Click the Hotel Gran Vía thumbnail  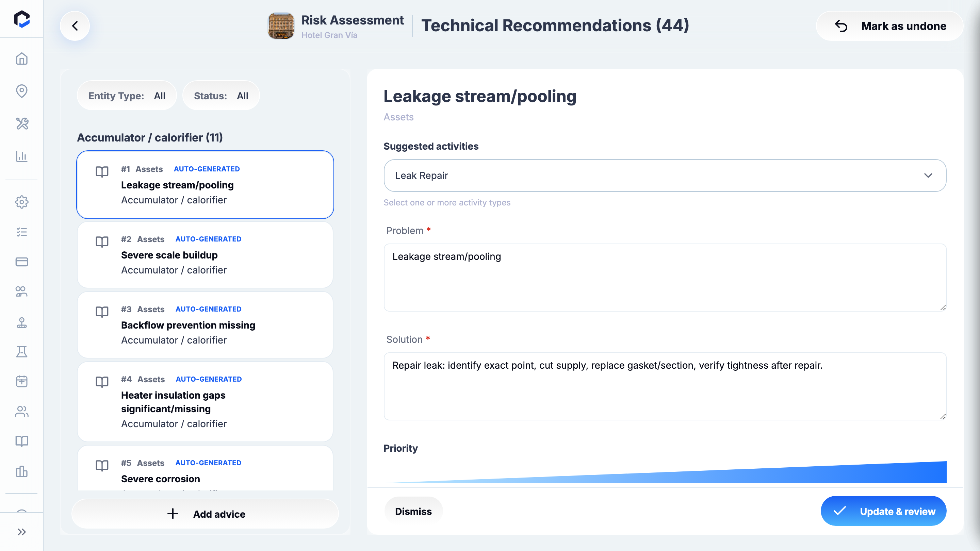click(x=281, y=26)
